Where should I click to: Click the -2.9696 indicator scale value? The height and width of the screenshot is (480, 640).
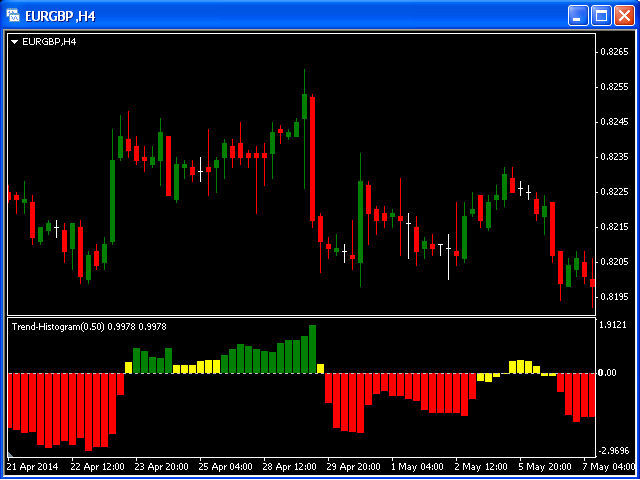point(611,451)
